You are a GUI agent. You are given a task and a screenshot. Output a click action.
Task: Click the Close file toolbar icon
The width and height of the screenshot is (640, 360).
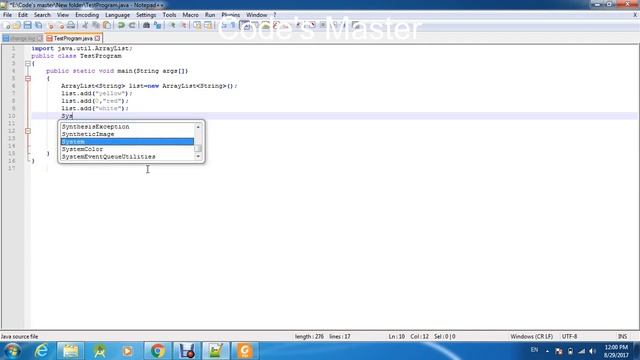(50, 25)
